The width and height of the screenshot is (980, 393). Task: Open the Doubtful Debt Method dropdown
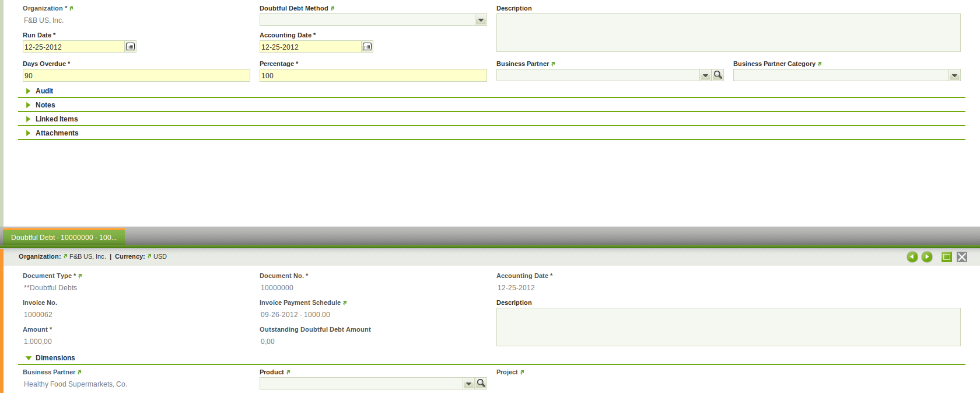(x=481, y=20)
